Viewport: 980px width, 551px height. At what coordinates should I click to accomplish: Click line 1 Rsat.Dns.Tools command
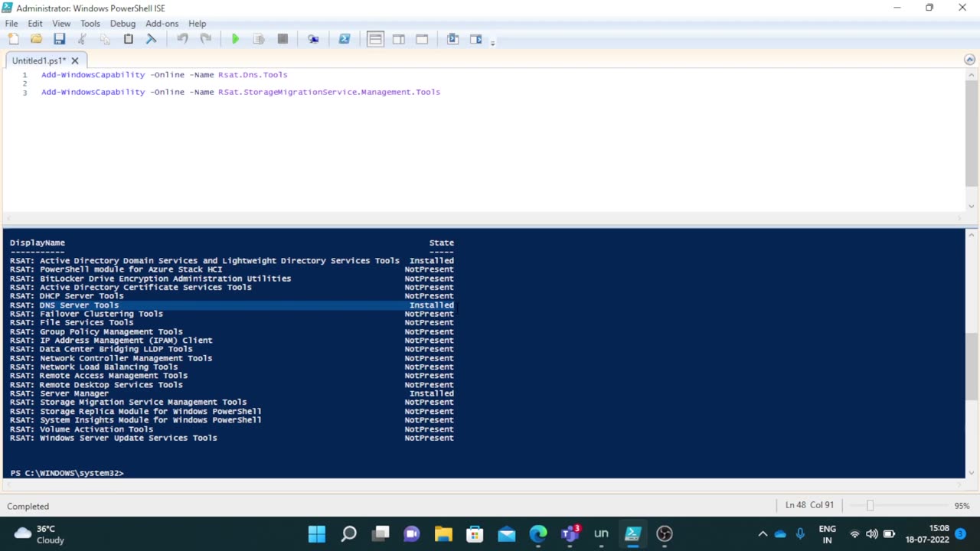165,75
